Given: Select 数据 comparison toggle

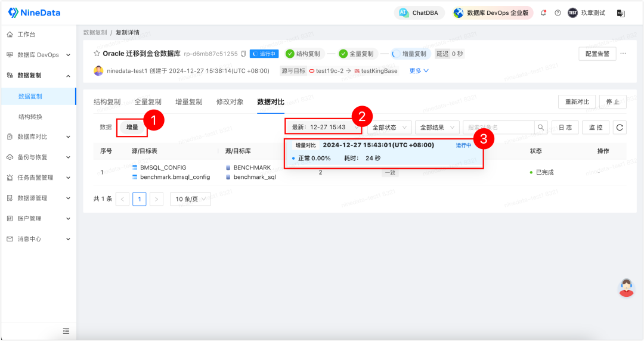Looking at the screenshot, I should (106, 128).
